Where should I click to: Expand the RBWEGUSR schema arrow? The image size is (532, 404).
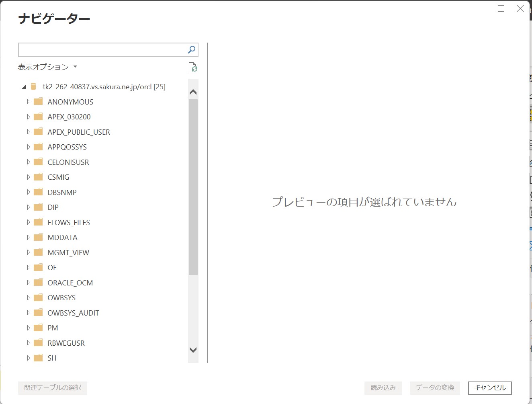28,343
